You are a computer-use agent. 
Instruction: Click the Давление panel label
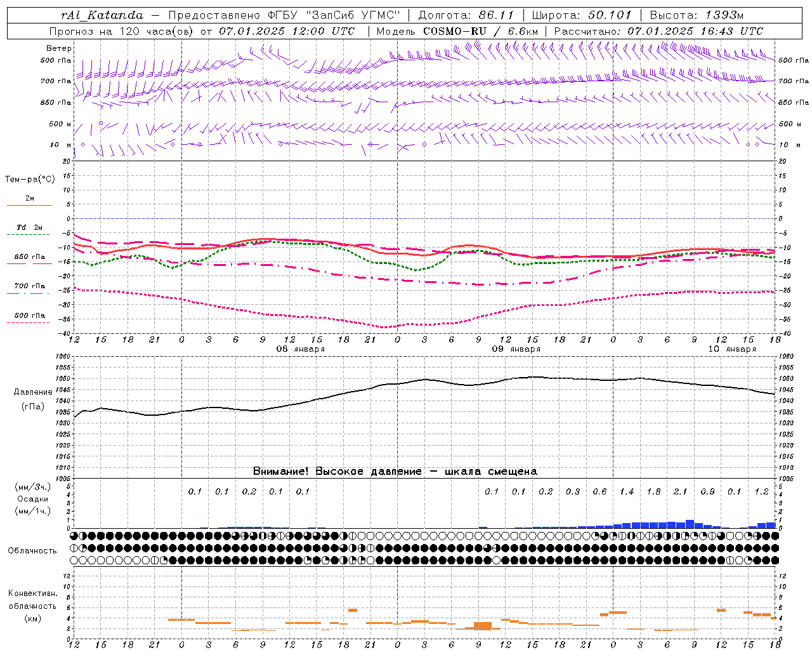(33, 392)
